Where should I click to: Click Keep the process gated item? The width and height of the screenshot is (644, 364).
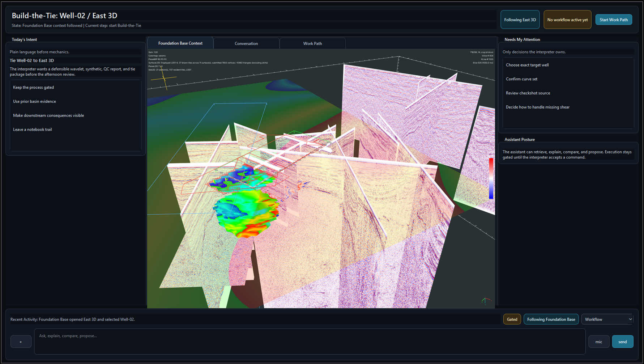point(75,87)
